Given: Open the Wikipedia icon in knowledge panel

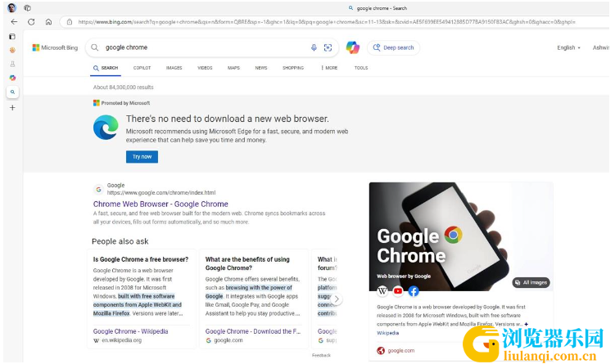Looking at the screenshot, I should click(382, 291).
